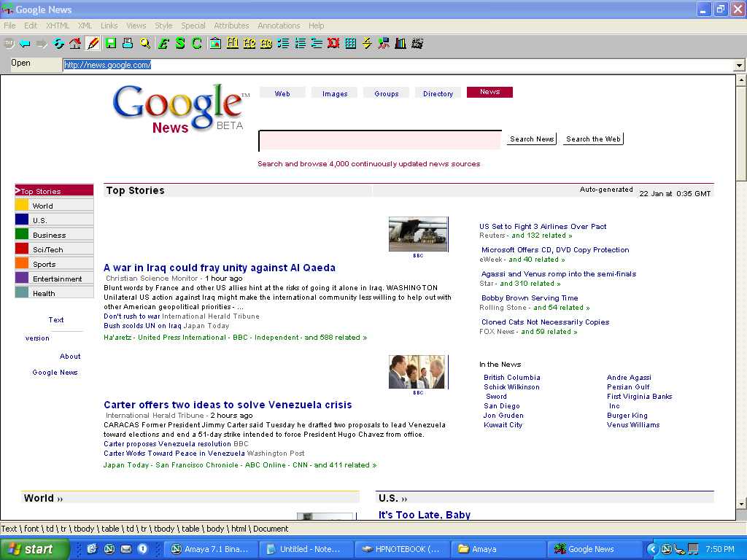Toggle editor mode pencil icon
Image resolution: width=747 pixels, height=560 pixels.
pos(93,44)
